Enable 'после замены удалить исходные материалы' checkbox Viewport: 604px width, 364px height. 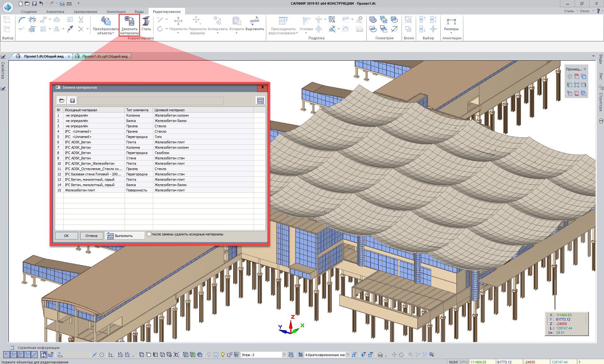149,234
